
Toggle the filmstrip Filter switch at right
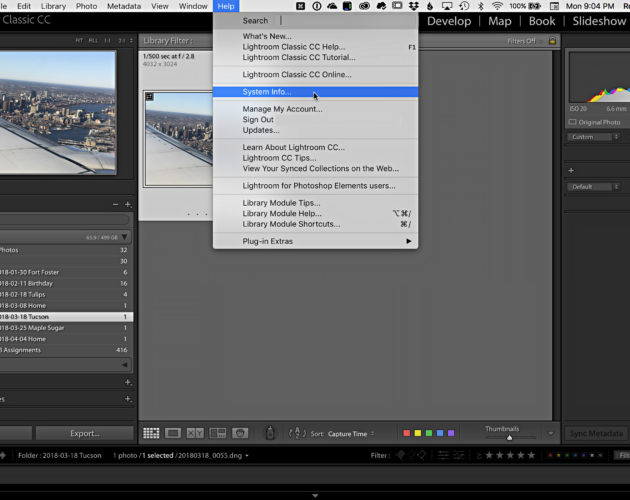pos(622,455)
